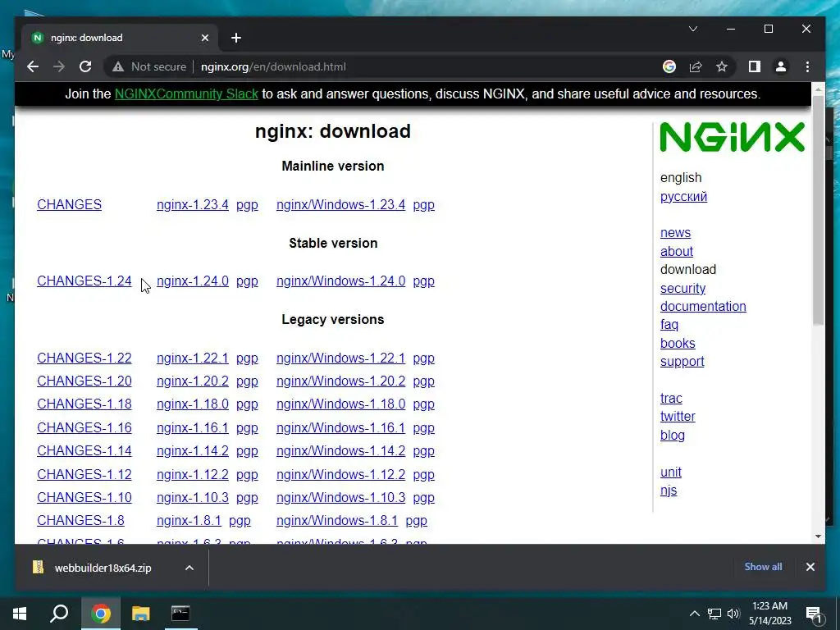Open the CHANGES-1.12 link

[84, 474]
